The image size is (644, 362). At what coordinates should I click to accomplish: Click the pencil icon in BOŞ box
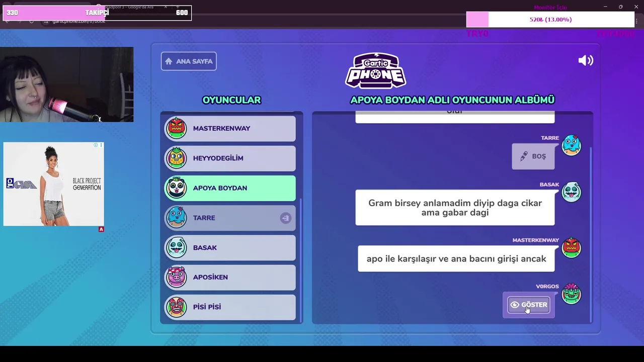(524, 156)
